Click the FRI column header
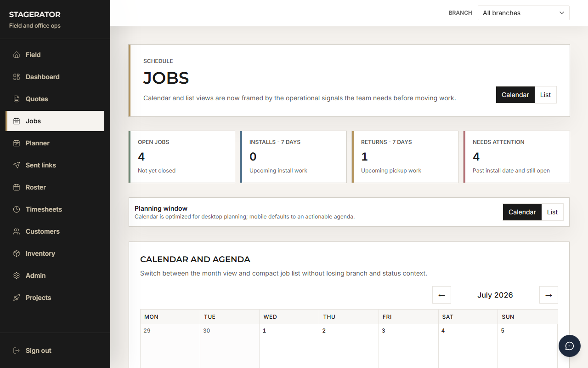588x368 pixels. tap(409, 317)
